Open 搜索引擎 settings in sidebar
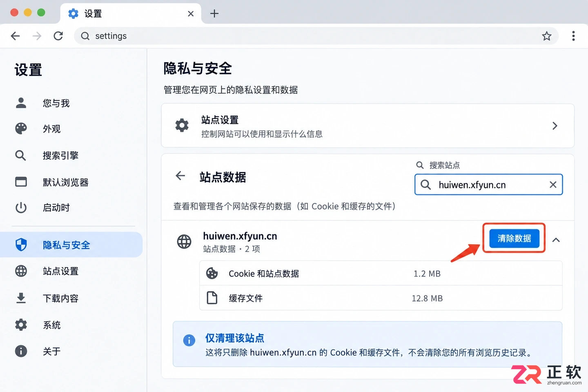Screen dimensions: 588x392 click(60, 156)
